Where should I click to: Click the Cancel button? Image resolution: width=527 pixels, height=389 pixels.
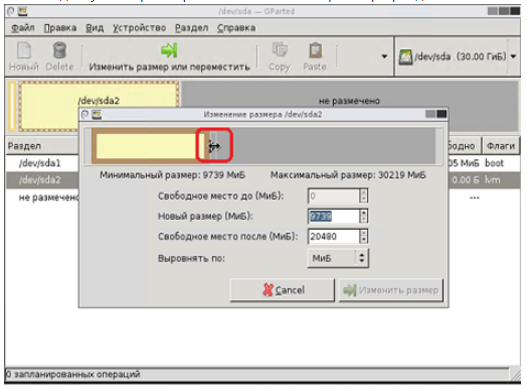coord(282,290)
